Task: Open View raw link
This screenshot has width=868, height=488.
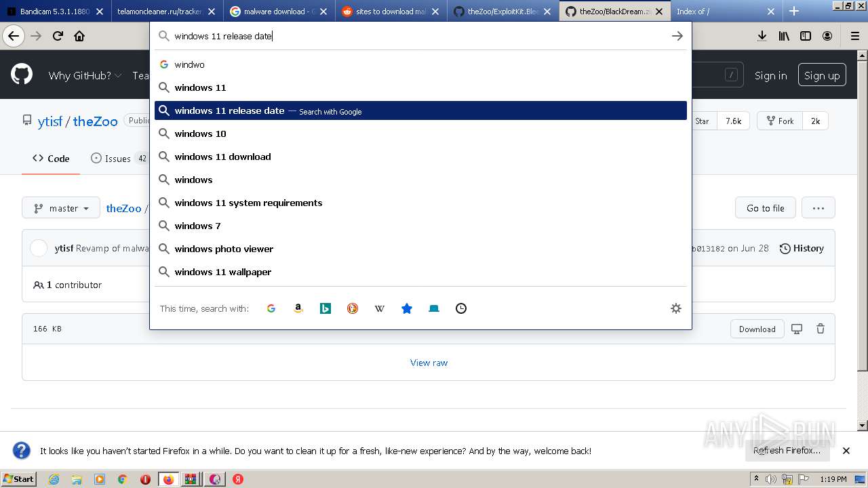Action: [x=429, y=363]
